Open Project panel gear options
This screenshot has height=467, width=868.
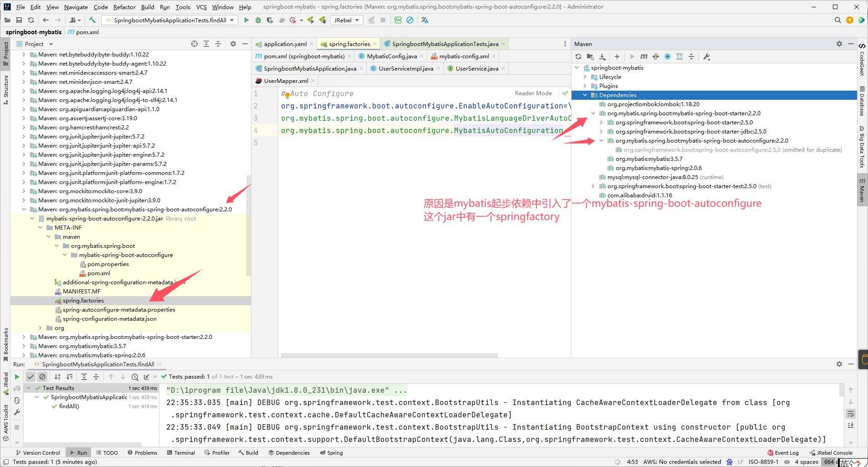233,44
